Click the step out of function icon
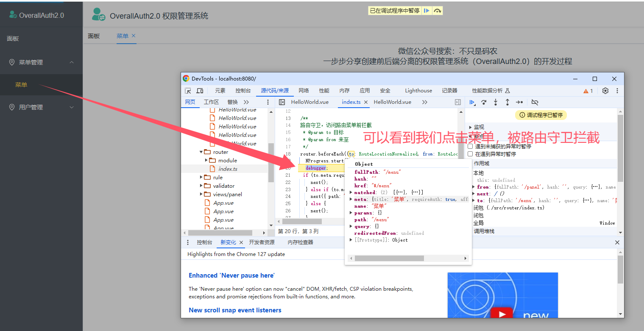The width and height of the screenshot is (644, 331). [x=507, y=102]
